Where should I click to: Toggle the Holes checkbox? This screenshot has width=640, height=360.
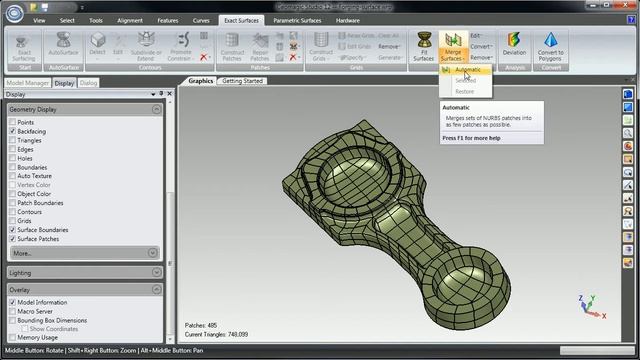coord(13,158)
